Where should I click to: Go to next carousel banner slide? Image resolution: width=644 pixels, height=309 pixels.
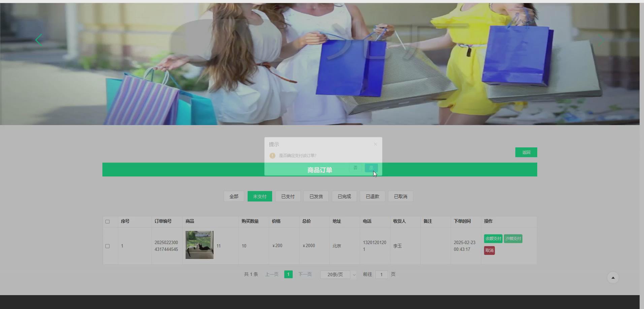pos(601,40)
